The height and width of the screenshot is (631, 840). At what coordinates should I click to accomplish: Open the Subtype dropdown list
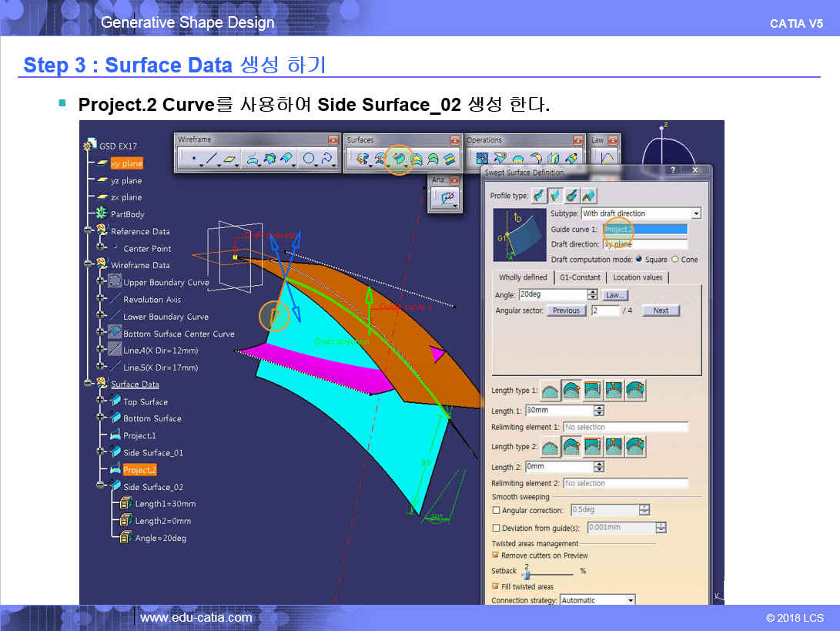696,213
